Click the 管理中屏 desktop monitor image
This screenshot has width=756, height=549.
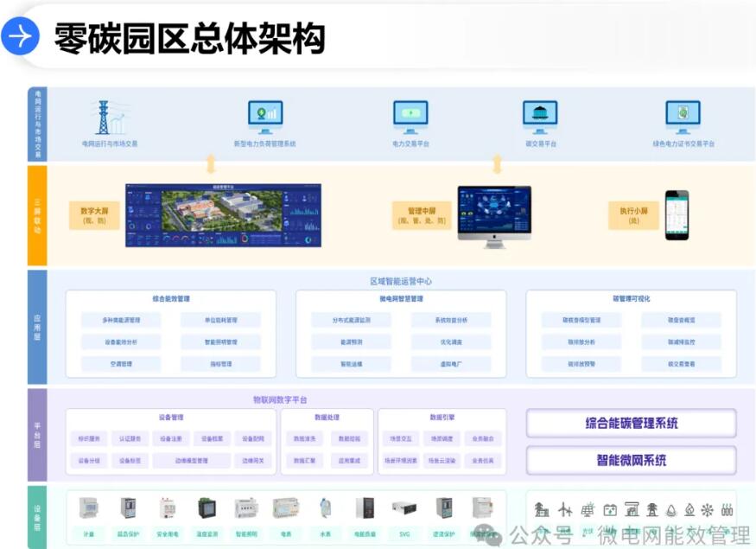click(494, 214)
